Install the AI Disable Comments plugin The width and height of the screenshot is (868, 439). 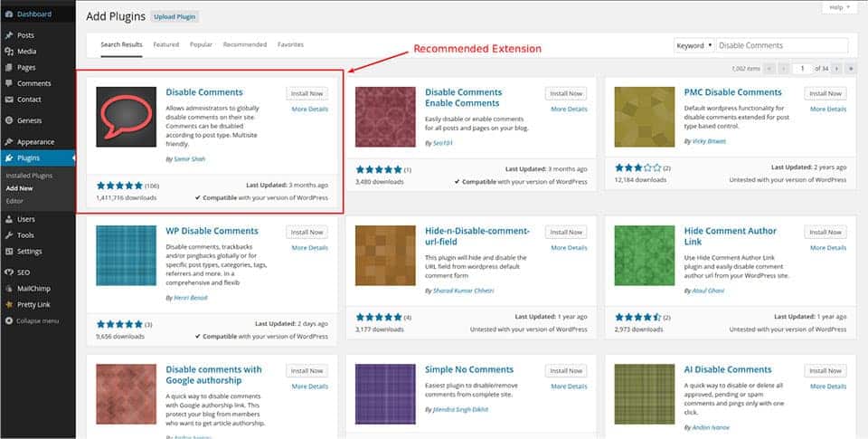pyautogui.click(x=826, y=371)
